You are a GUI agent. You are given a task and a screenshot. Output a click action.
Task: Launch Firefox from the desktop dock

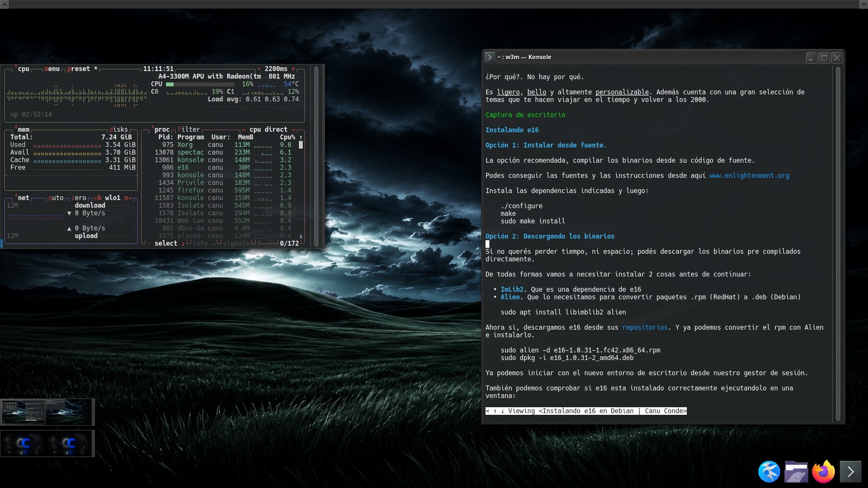[x=824, y=472]
